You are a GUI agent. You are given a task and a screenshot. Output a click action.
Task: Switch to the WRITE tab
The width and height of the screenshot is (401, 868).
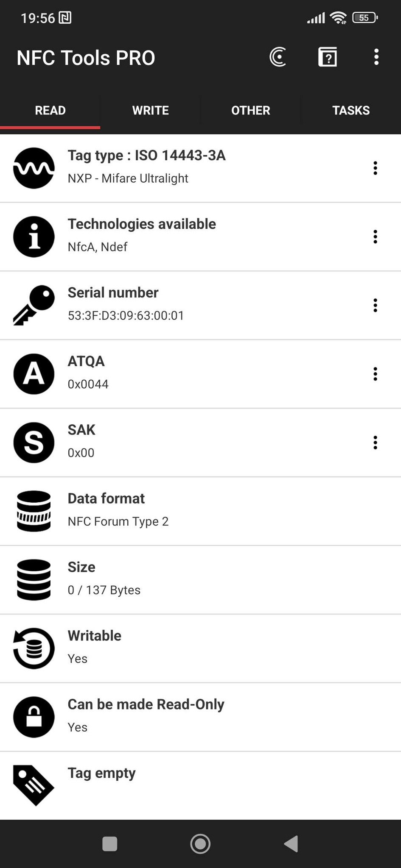pyautogui.click(x=150, y=110)
